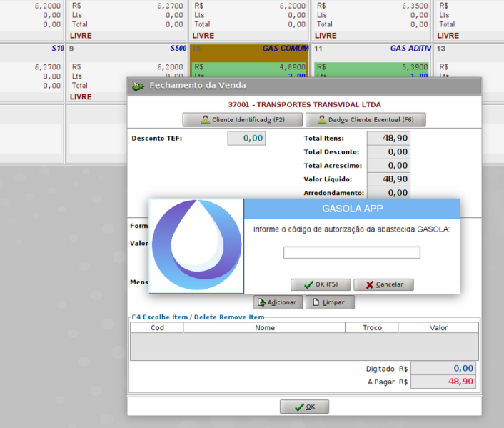Select the Desconto TEF value field
Image resolution: width=504 pixels, height=428 pixels.
[246, 139]
